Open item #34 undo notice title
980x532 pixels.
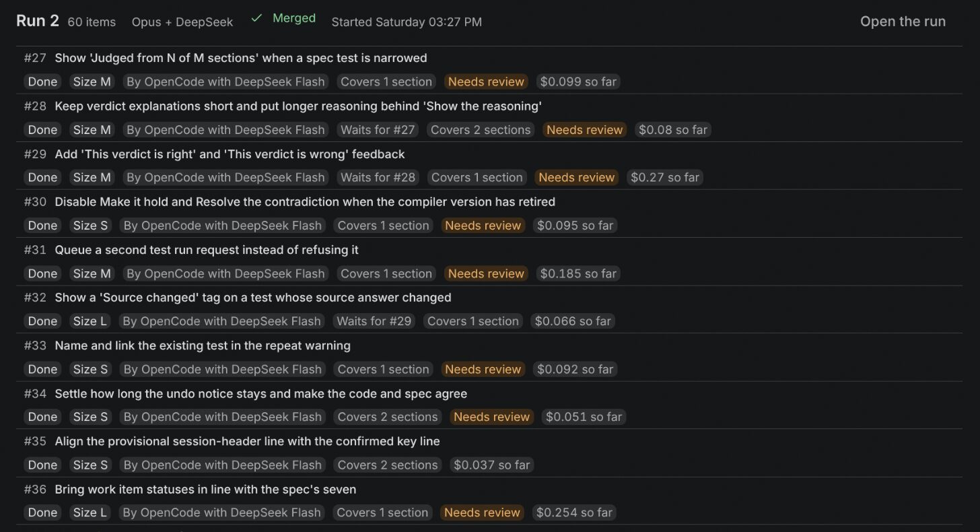[x=261, y=393]
